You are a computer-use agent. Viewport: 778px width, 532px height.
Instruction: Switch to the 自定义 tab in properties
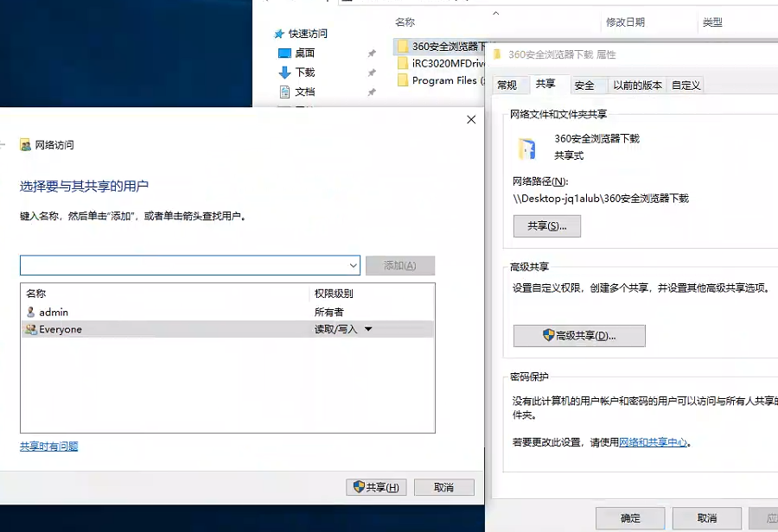686,85
